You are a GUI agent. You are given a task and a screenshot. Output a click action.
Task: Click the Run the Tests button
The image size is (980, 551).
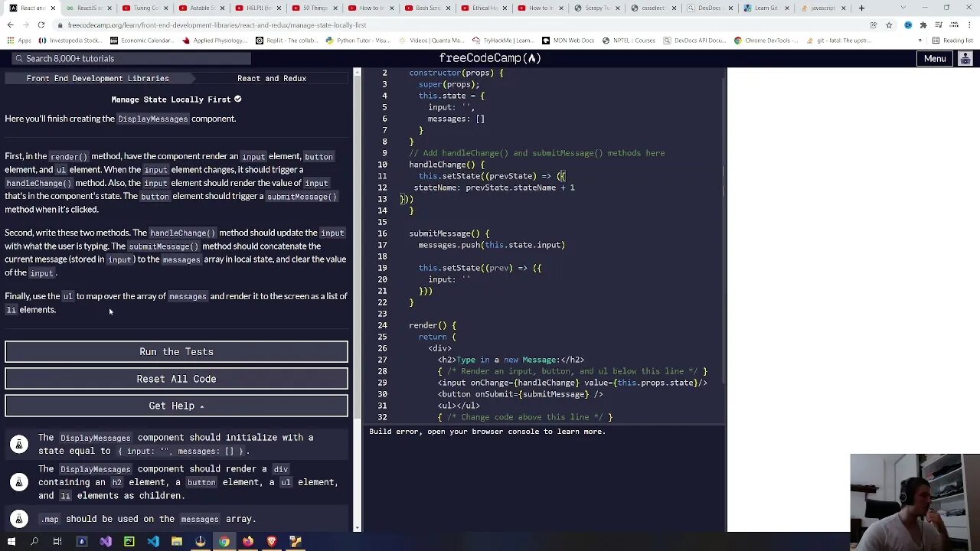176,351
